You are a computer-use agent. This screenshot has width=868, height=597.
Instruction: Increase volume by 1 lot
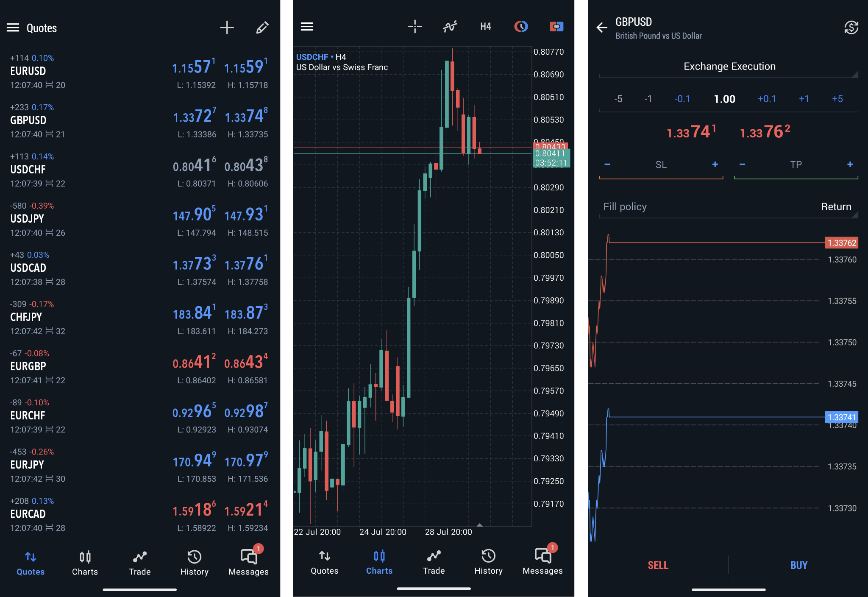pos(804,99)
